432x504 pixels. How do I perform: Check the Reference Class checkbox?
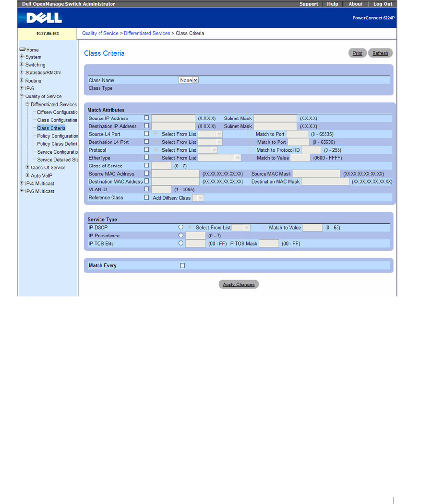tap(146, 197)
